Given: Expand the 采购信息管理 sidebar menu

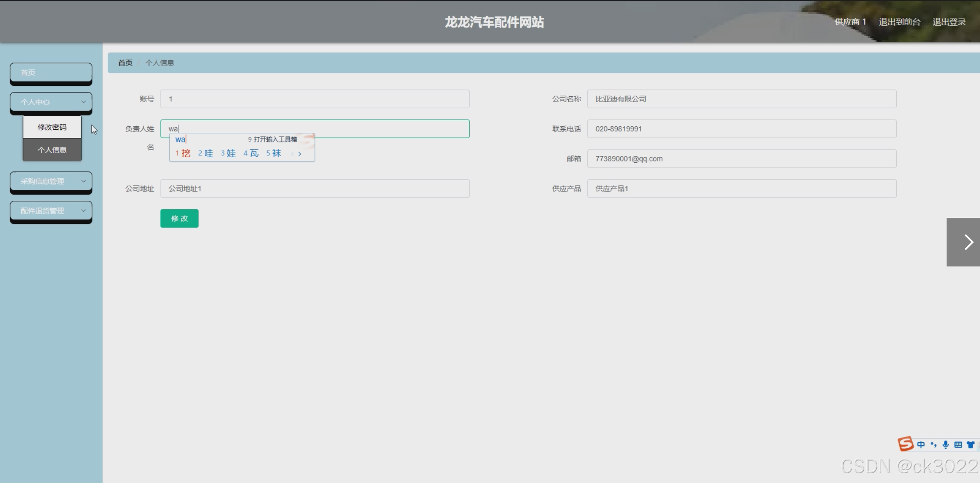Looking at the screenshot, I should pos(51,181).
